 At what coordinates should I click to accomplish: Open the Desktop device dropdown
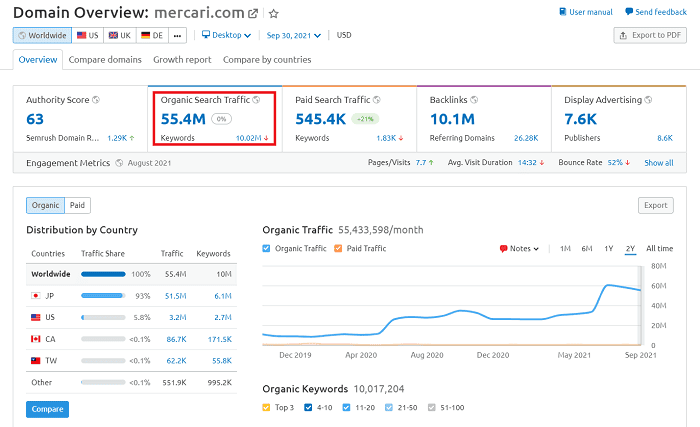[226, 35]
